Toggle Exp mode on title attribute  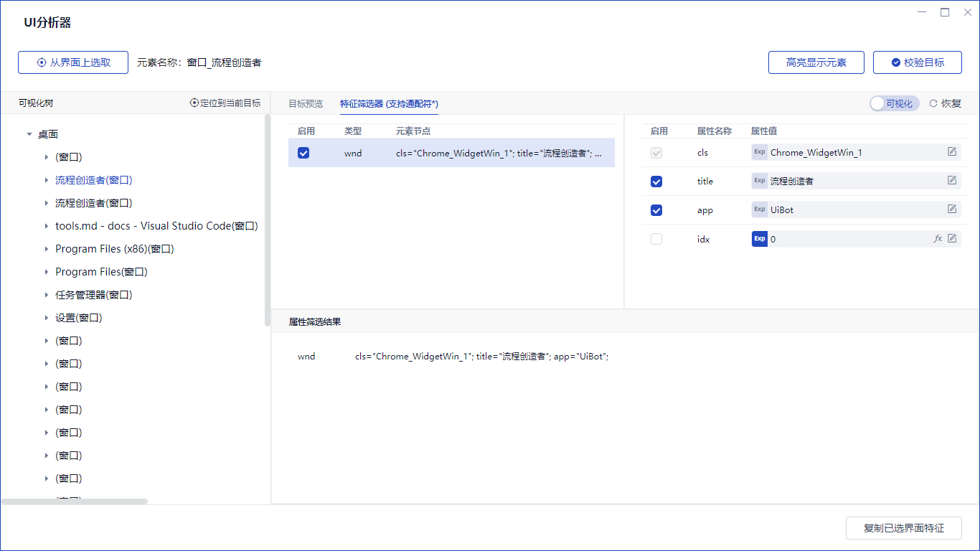759,181
